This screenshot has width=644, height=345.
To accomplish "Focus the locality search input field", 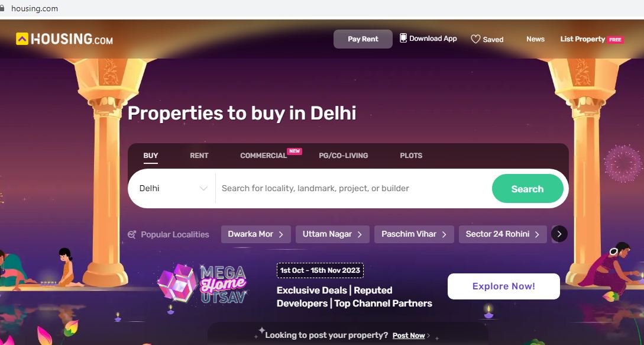I will [353, 188].
